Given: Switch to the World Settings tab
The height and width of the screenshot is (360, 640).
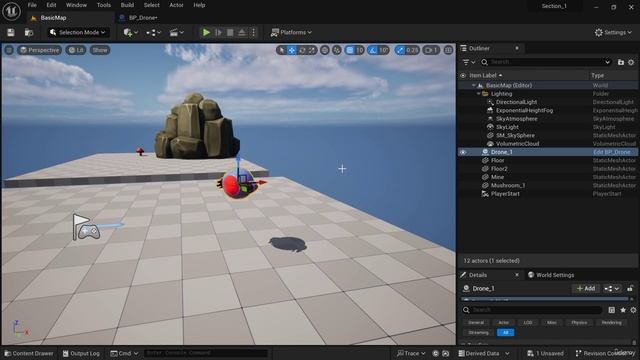Looking at the screenshot, I should tap(551, 275).
